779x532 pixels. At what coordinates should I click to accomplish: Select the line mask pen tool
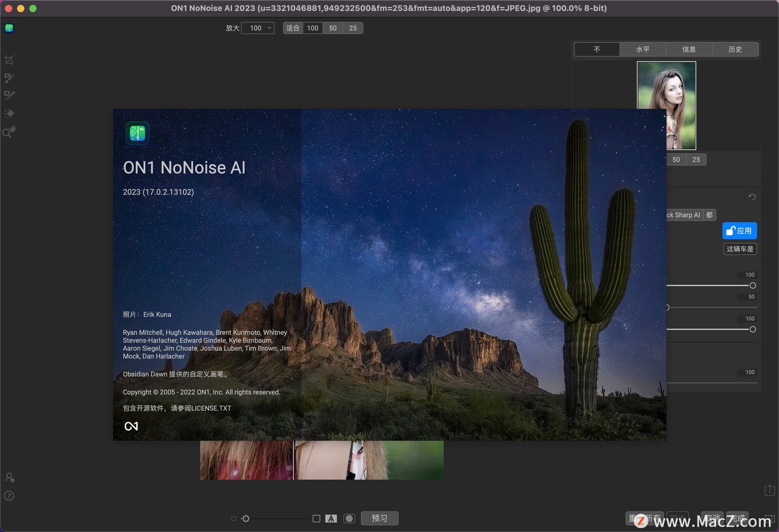coord(9,95)
